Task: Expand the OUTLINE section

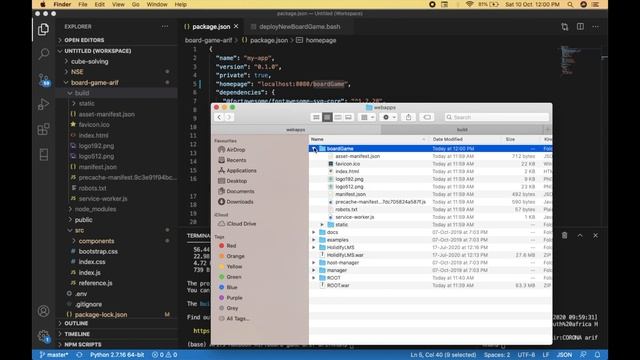Action: pyautogui.click(x=76, y=323)
